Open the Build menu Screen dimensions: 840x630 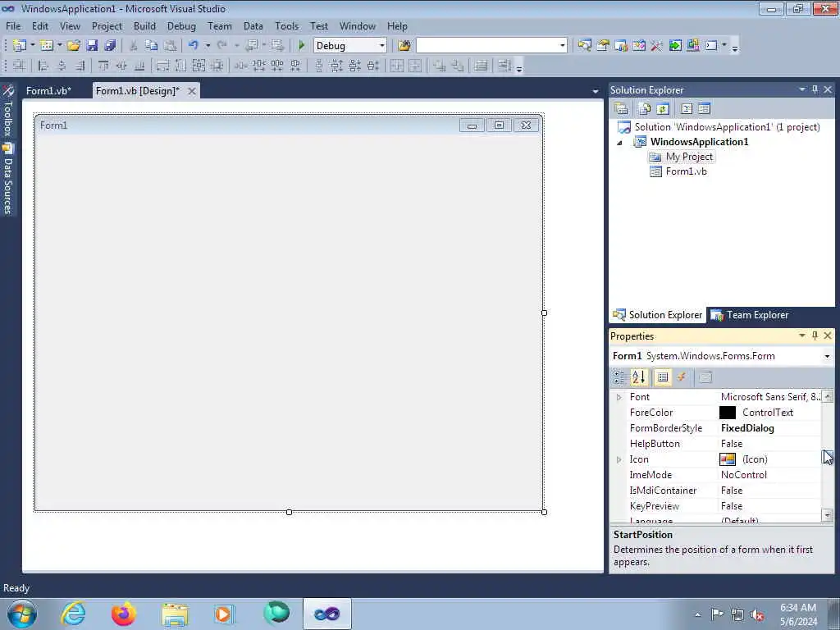coord(144,25)
